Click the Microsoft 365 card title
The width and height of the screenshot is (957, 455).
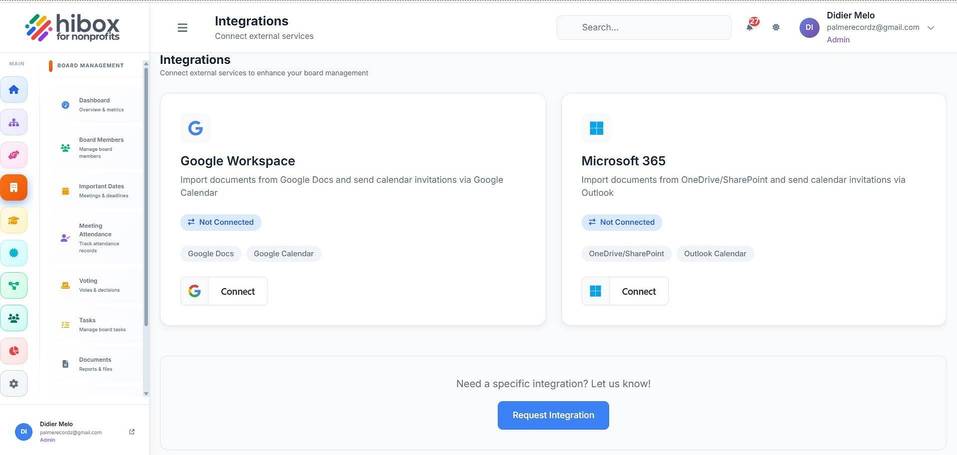623,161
